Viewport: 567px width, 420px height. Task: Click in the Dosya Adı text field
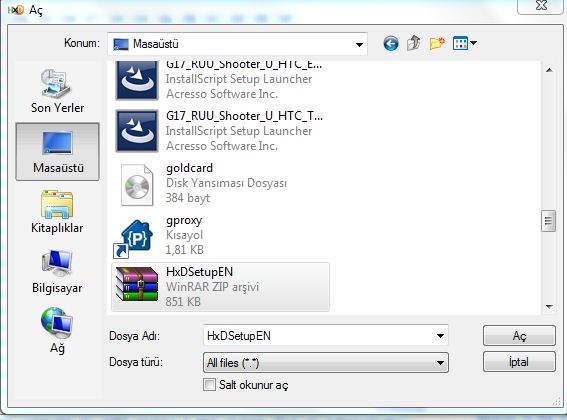pos(318,336)
